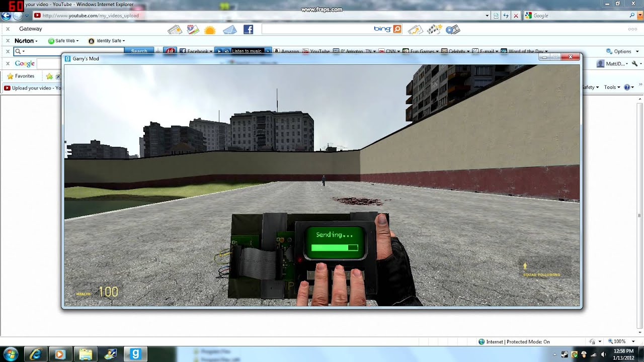Open the IE Help question mark menu
The width and height of the screenshot is (644, 362).
click(628, 87)
